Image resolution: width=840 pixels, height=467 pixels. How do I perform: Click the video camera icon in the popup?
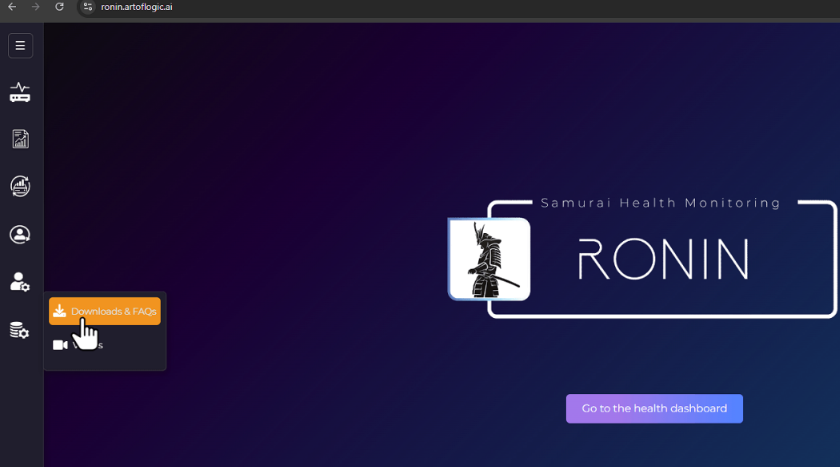click(60, 345)
